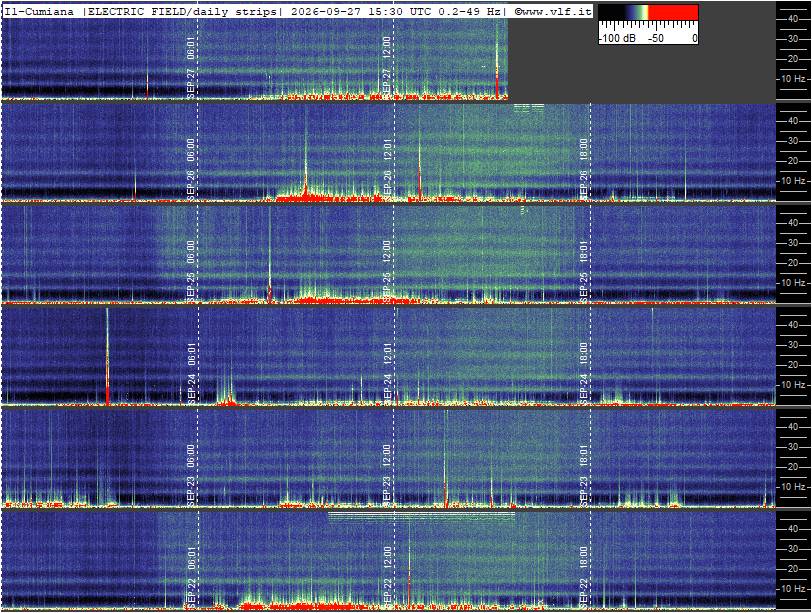Click the "40" axis label on SEP-24 strip
This screenshot has width=812, height=613.
click(793, 325)
